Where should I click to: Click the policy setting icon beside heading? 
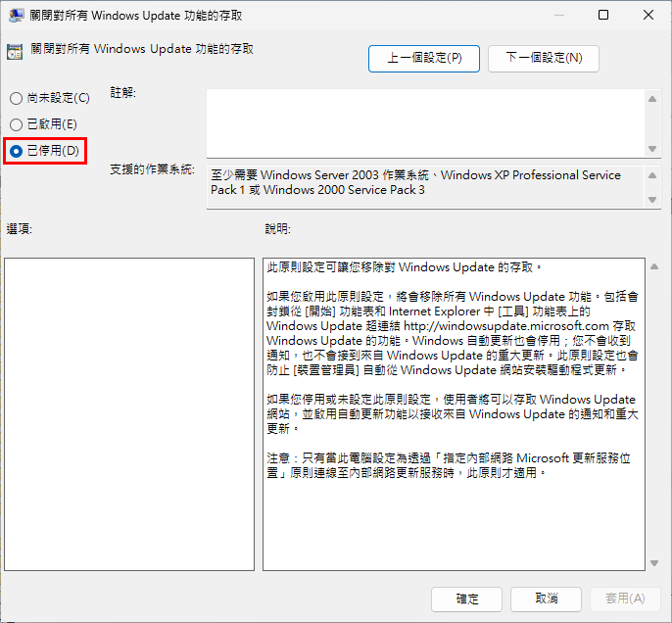click(15, 51)
